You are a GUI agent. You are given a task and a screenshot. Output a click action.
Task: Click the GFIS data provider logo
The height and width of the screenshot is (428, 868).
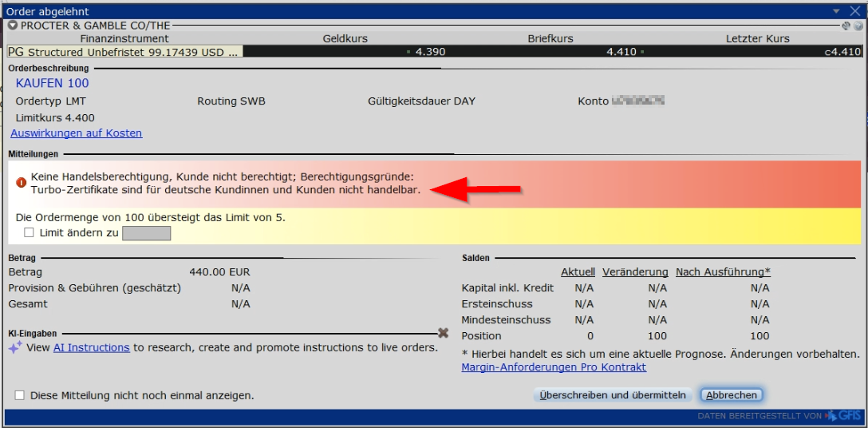pyautogui.click(x=842, y=416)
